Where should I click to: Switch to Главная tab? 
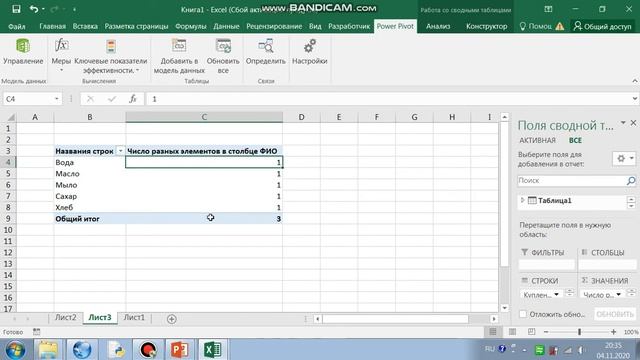52,26
